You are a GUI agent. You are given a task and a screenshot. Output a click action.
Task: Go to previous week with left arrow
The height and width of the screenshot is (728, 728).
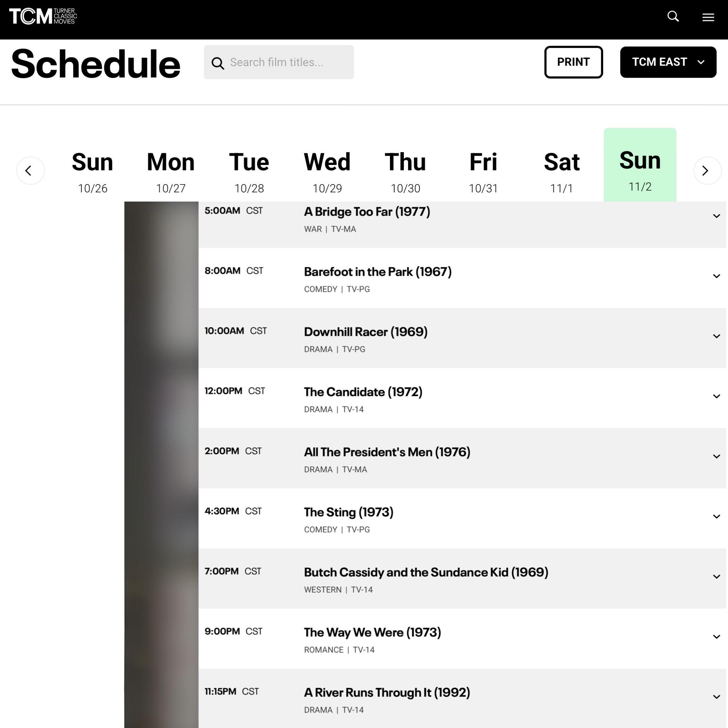(30, 171)
